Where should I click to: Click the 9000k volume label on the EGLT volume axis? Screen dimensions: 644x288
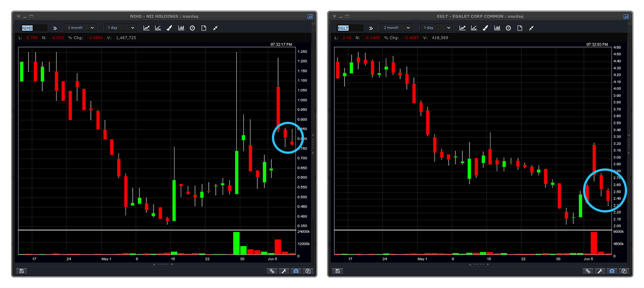coord(619,232)
